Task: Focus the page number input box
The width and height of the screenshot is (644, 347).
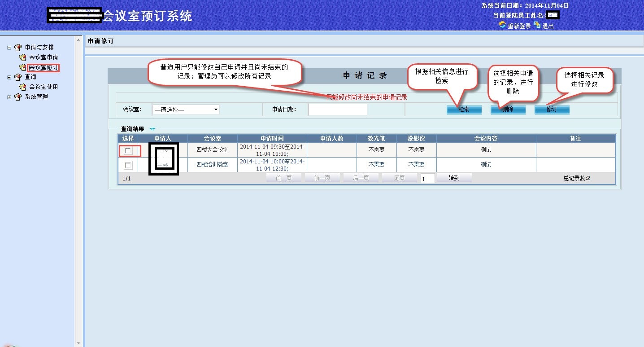Action: click(x=428, y=178)
